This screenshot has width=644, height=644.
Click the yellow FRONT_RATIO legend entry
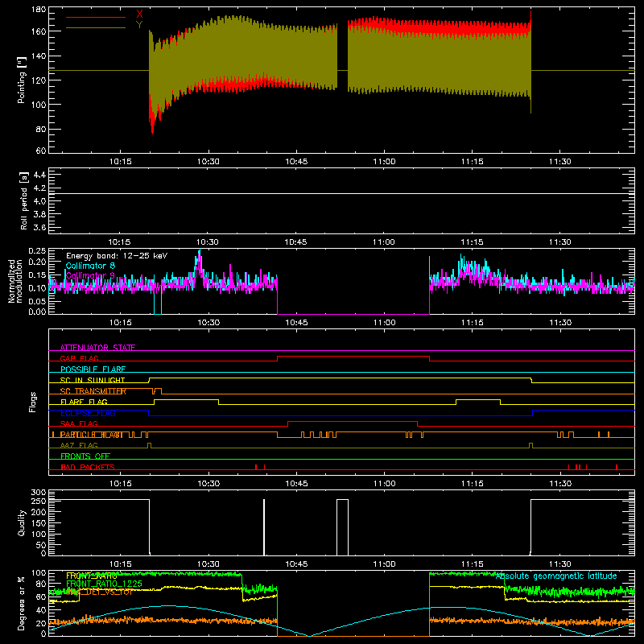point(92,576)
